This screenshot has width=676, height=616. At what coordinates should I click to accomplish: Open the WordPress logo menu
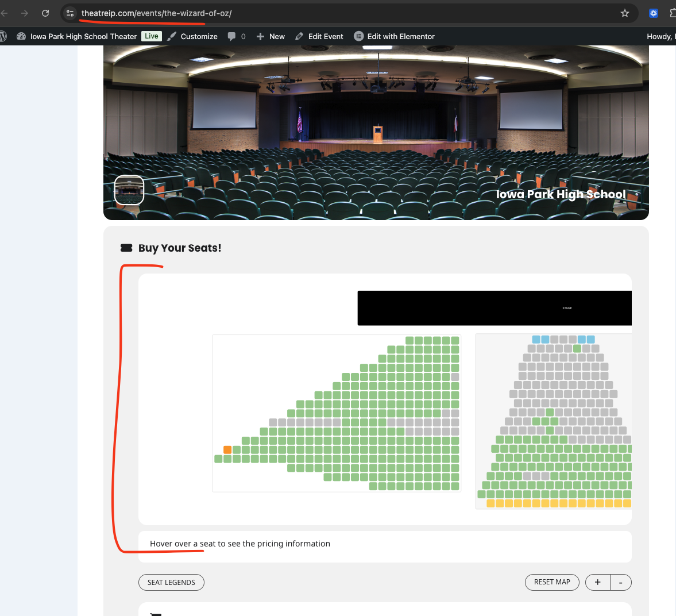(x=3, y=36)
